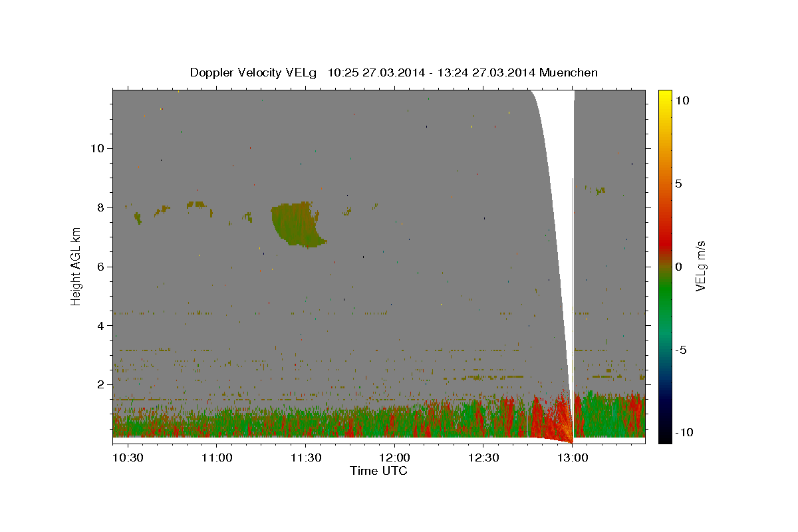Click the 12:30 time tick label

(x=483, y=458)
